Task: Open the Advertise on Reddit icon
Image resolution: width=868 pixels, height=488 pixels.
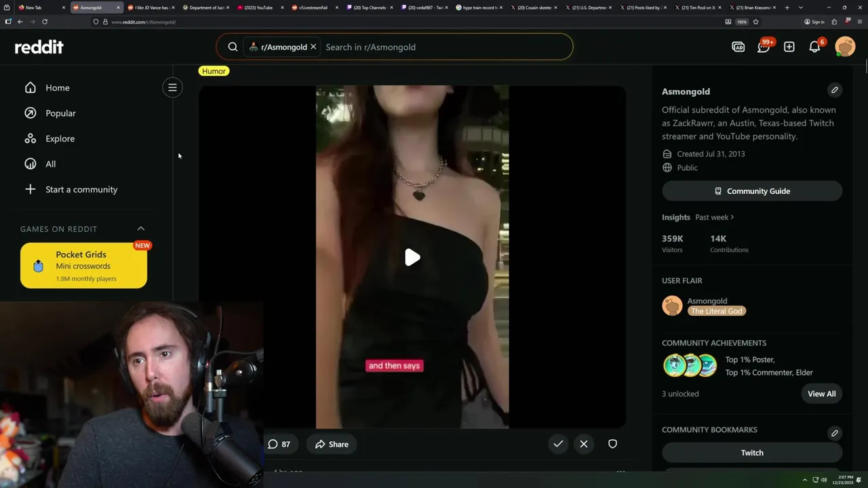Action: click(x=738, y=47)
